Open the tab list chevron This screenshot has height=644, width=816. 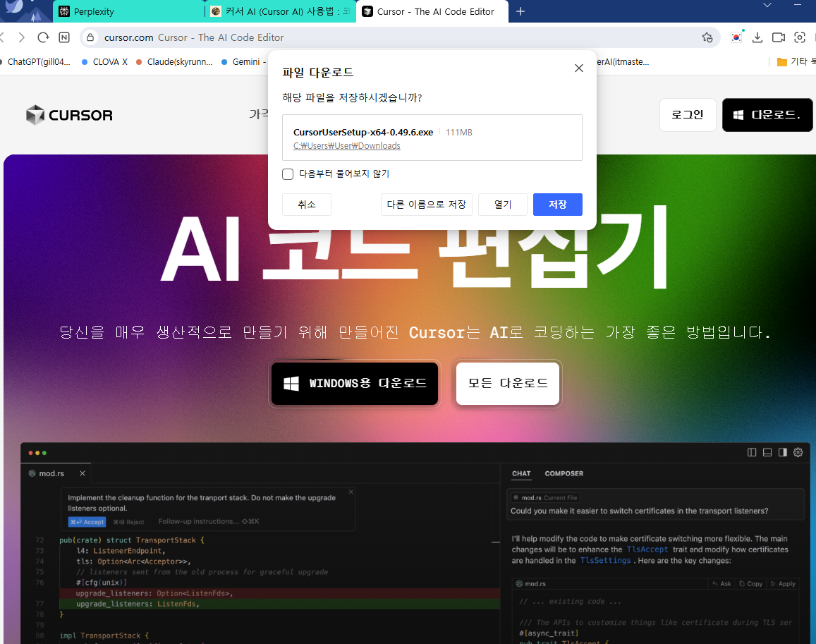click(x=767, y=5)
